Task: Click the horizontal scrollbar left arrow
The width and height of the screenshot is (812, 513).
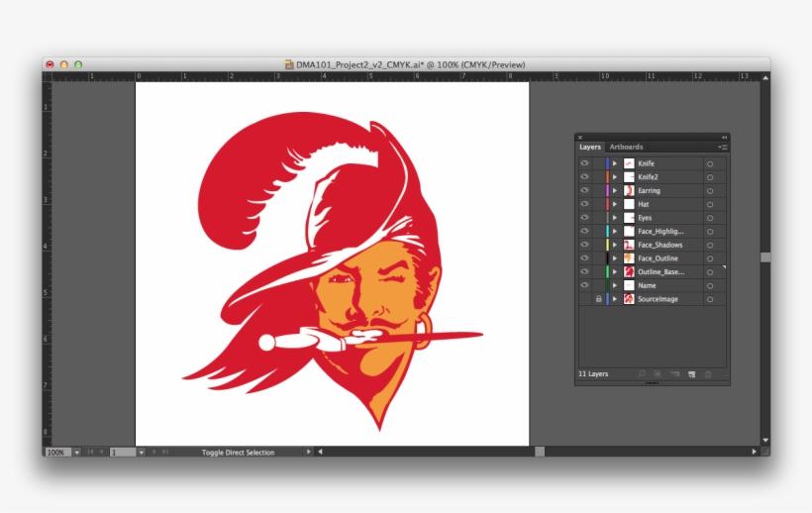Action: (x=320, y=452)
